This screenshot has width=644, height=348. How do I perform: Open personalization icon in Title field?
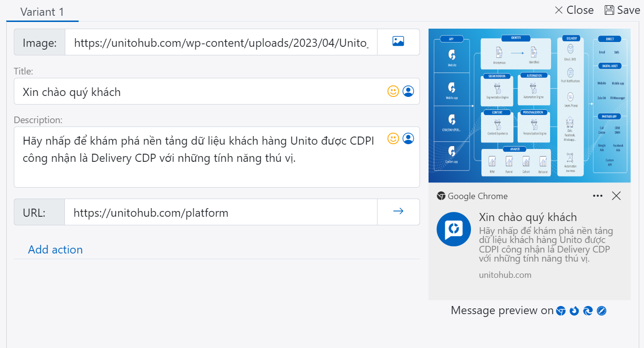(x=408, y=91)
